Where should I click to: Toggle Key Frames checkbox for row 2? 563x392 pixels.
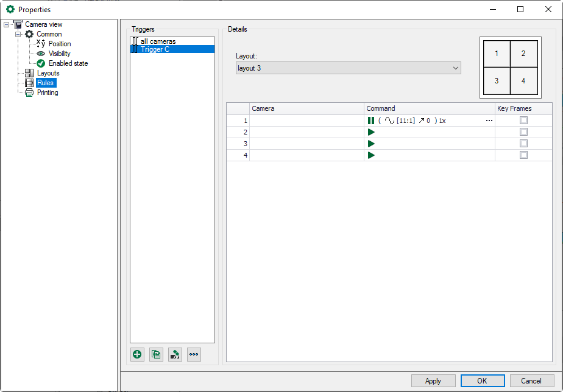pos(523,132)
